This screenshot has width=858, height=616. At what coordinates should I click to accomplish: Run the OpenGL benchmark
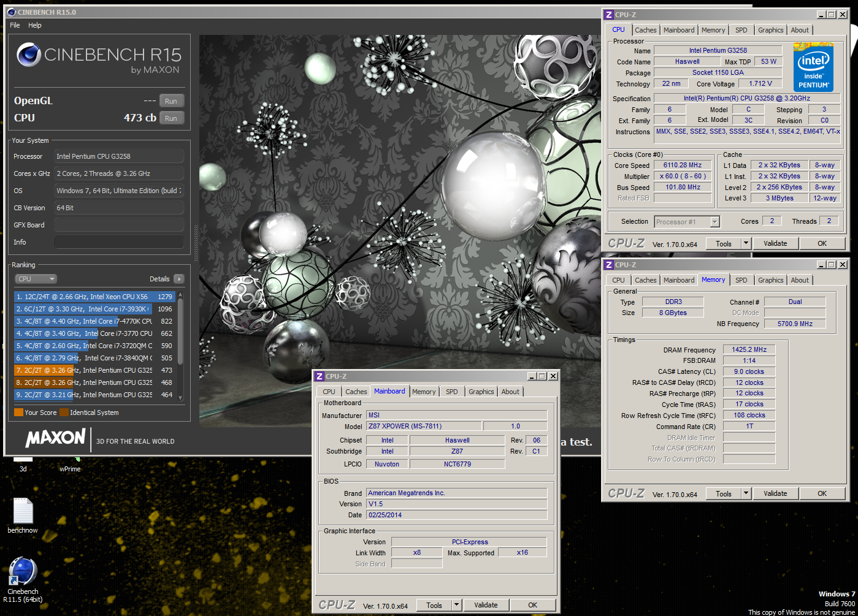tap(171, 101)
